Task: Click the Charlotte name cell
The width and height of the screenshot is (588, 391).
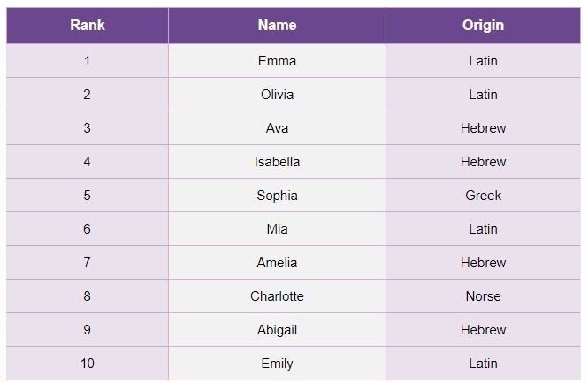Action: pyautogui.click(x=277, y=296)
